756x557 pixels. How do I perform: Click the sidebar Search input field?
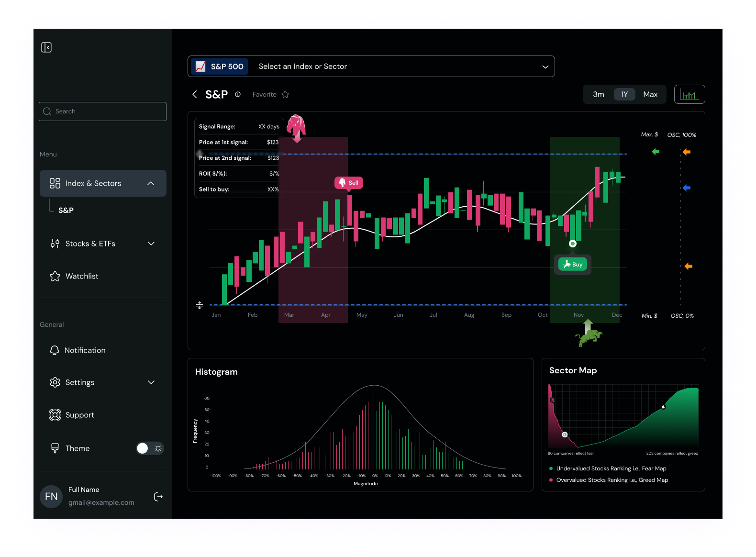point(102,111)
